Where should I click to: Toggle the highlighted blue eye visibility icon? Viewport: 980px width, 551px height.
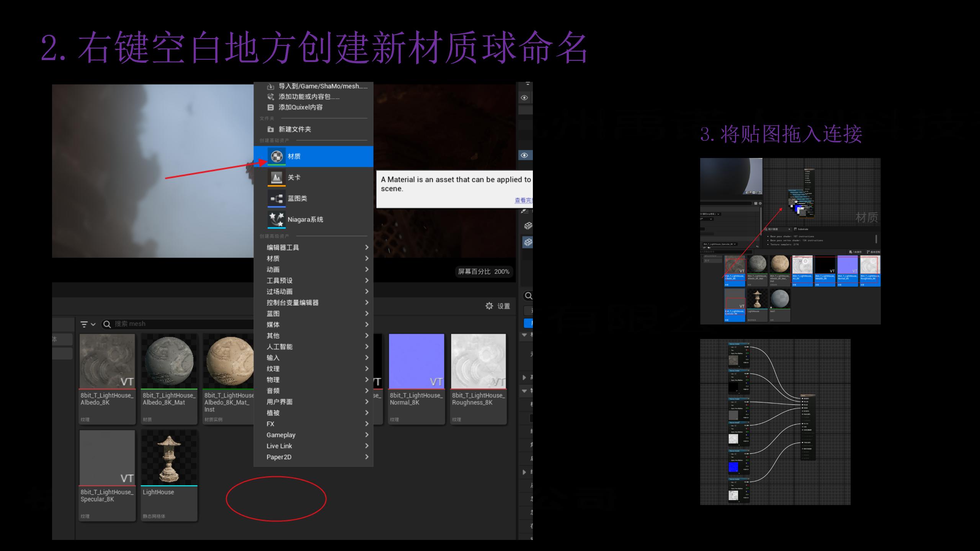pos(524,155)
